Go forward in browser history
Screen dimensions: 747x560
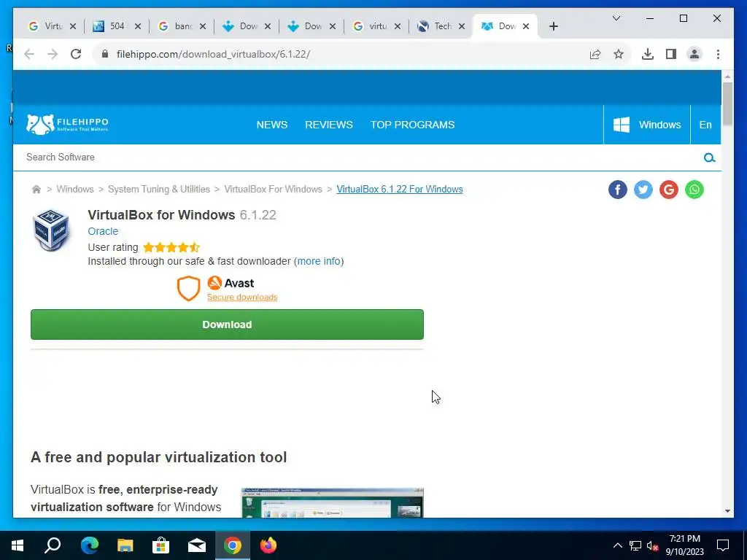pyautogui.click(x=53, y=54)
